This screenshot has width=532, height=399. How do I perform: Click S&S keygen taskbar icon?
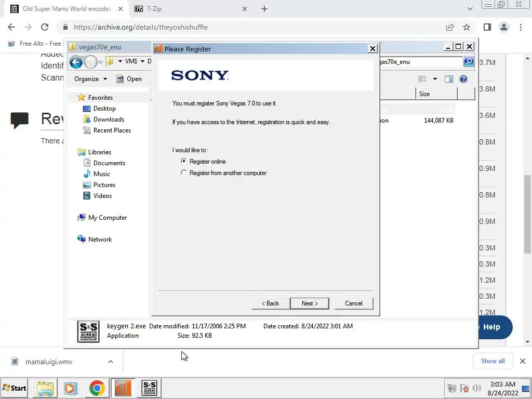click(x=149, y=388)
